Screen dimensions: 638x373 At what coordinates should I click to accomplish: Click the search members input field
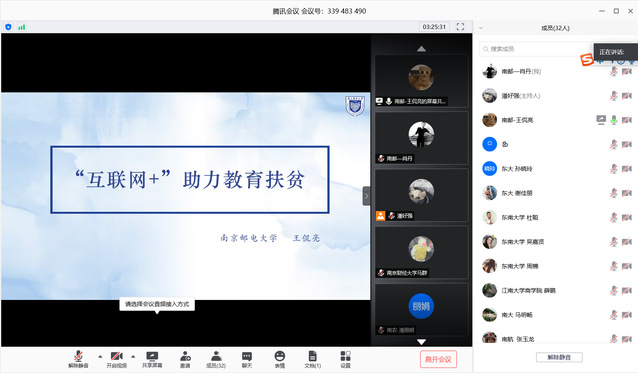tap(536, 49)
